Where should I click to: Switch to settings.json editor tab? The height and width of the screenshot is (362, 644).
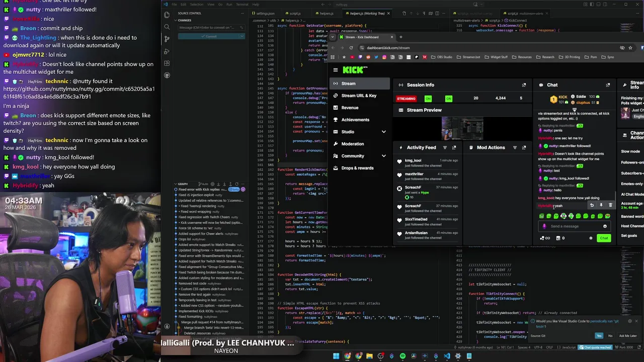(263, 13)
